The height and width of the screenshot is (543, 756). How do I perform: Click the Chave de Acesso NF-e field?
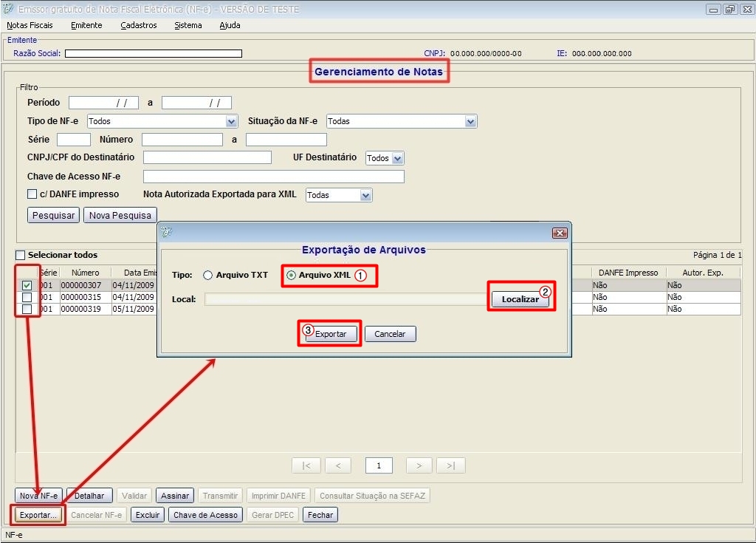pyautogui.click(x=273, y=177)
